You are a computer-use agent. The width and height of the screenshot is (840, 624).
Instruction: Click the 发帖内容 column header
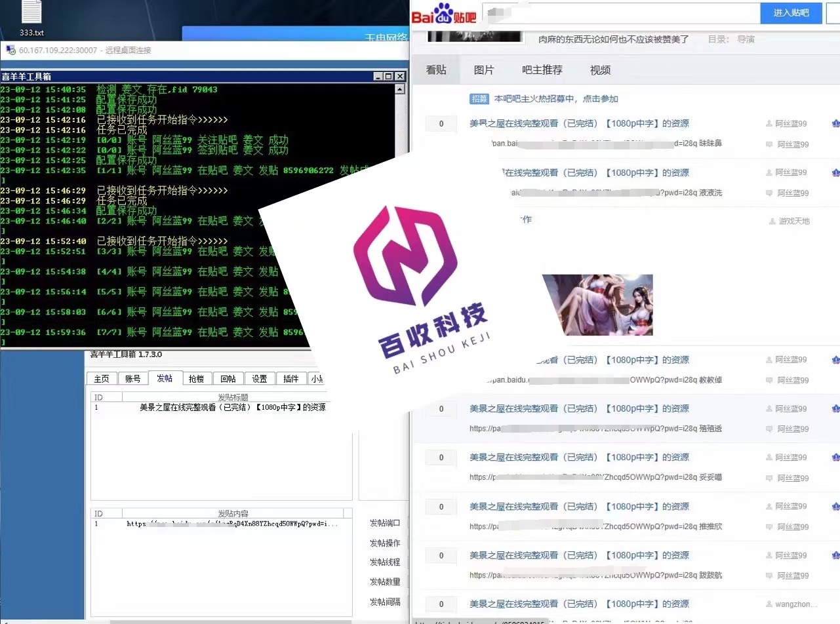(233, 513)
